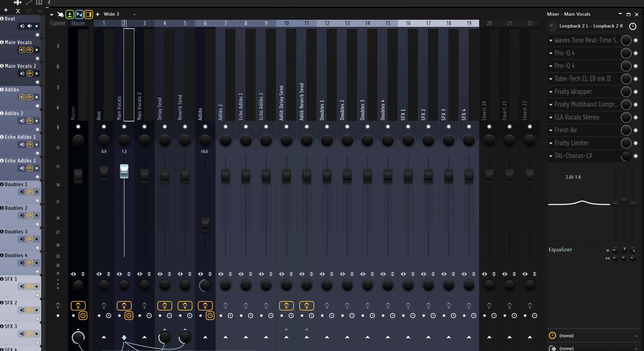This screenshot has width=644, height=351.
Task: Click the X icon above the Beat track
Action: click(x=18, y=11)
